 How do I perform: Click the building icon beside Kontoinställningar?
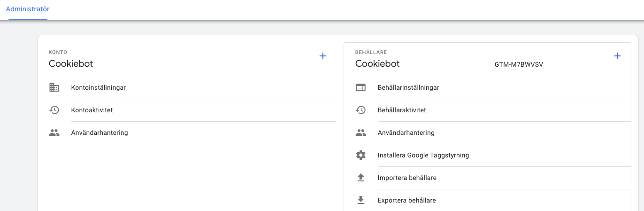tap(54, 87)
